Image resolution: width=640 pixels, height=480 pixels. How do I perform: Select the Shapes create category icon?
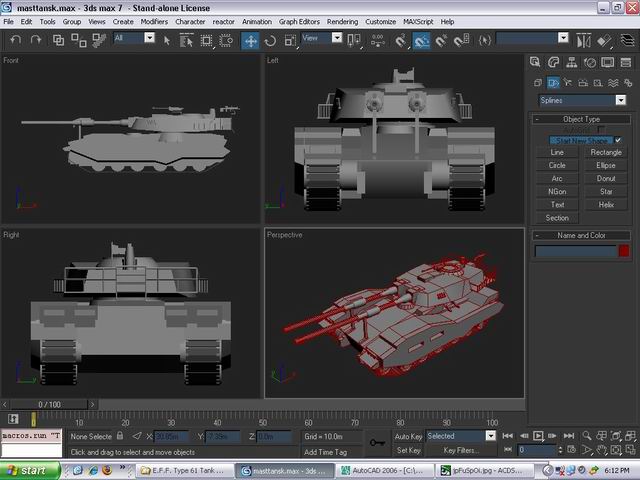[x=553, y=83]
